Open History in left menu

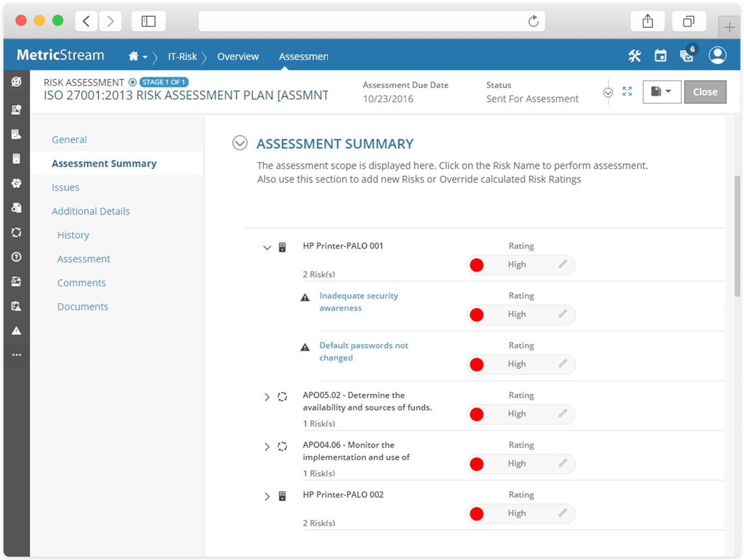pos(73,235)
